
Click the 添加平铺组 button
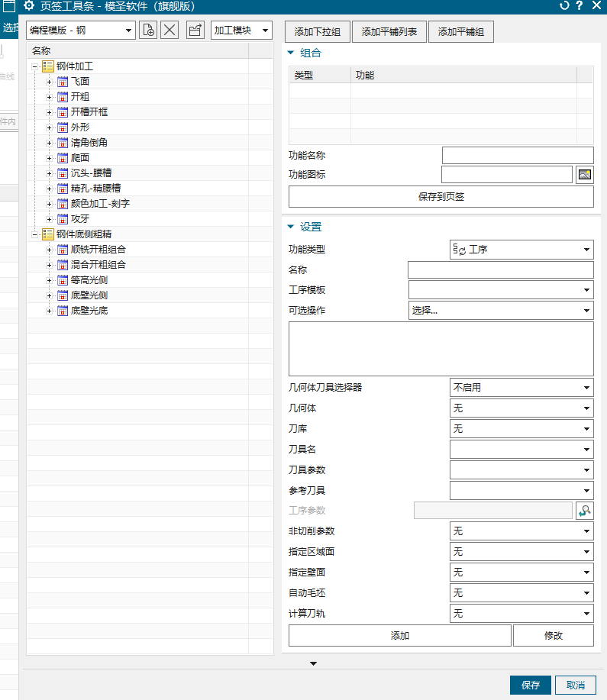(461, 32)
